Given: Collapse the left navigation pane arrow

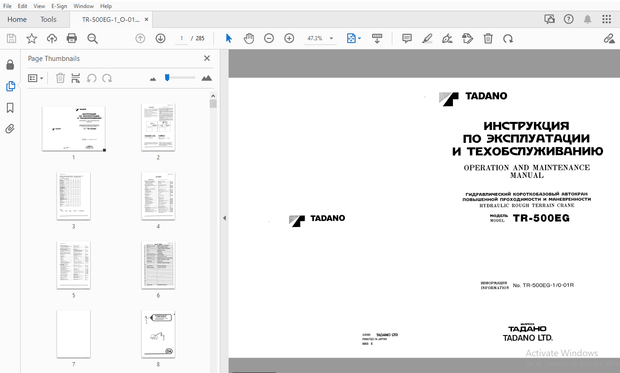Looking at the screenshot, I should pyautogui.click(x=224, y=218).
